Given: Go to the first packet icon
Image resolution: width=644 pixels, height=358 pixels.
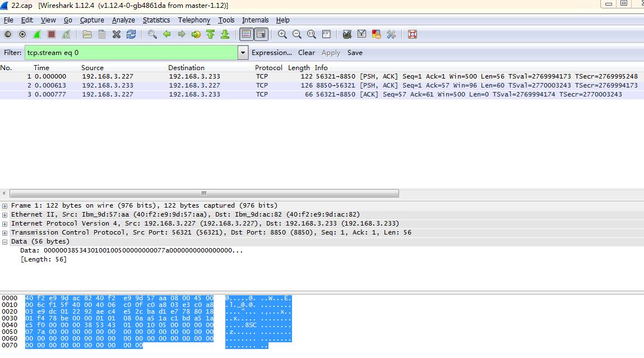Looking at the screenshot, I should pyautogui.click(x=211, y=34).
